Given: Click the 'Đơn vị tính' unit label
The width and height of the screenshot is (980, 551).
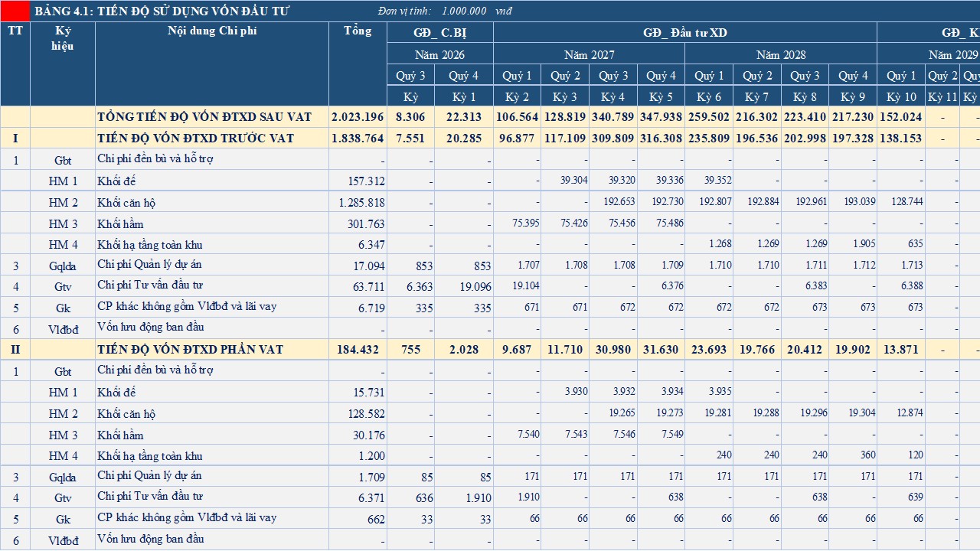Looking at the screenshot, I should pyautogui.click(x=404, y=11).
